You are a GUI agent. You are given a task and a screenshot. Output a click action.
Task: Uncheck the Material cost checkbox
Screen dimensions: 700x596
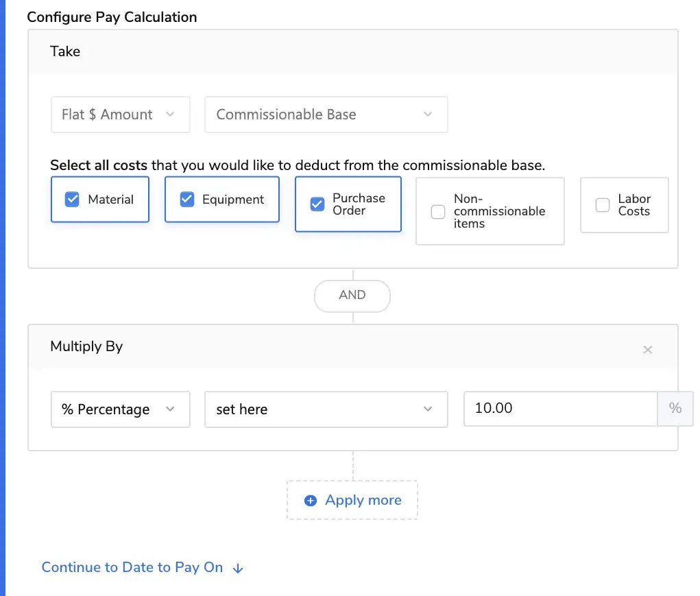(72, 200)
